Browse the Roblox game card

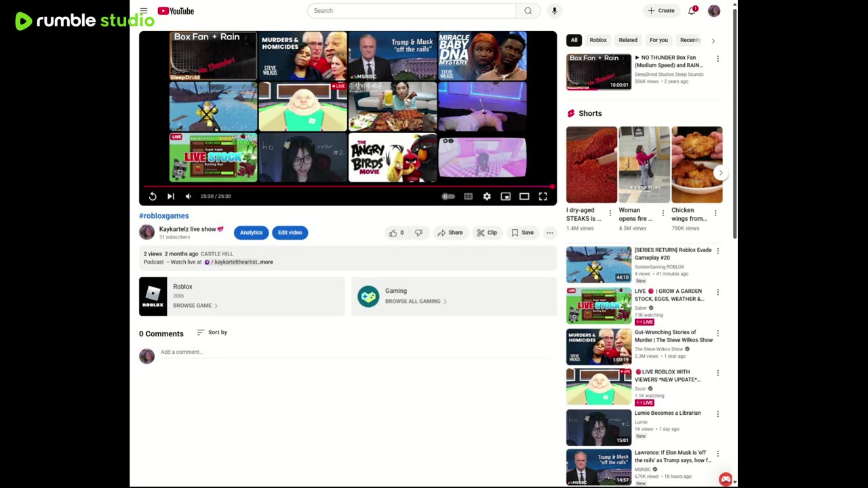(242, 296)
